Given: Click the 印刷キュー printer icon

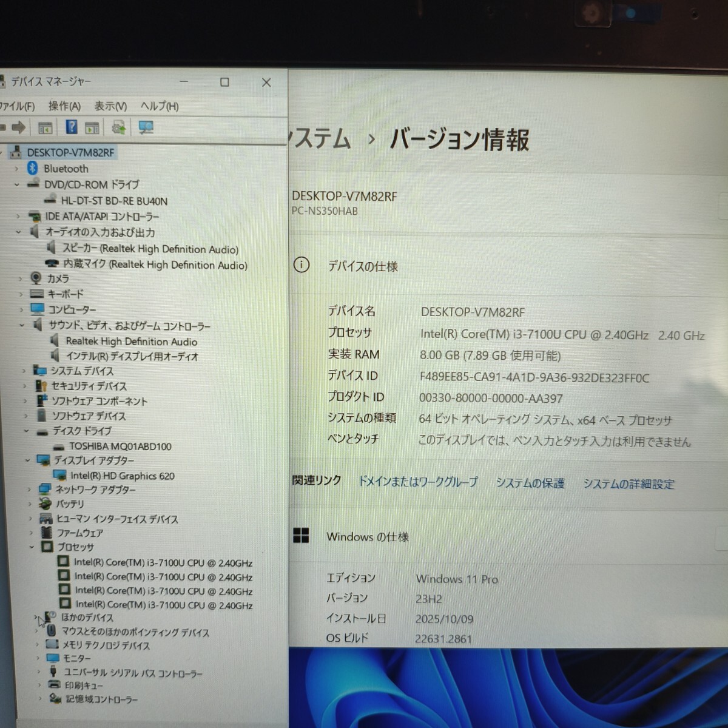Looking at the screenshot, I should (55, 686).
